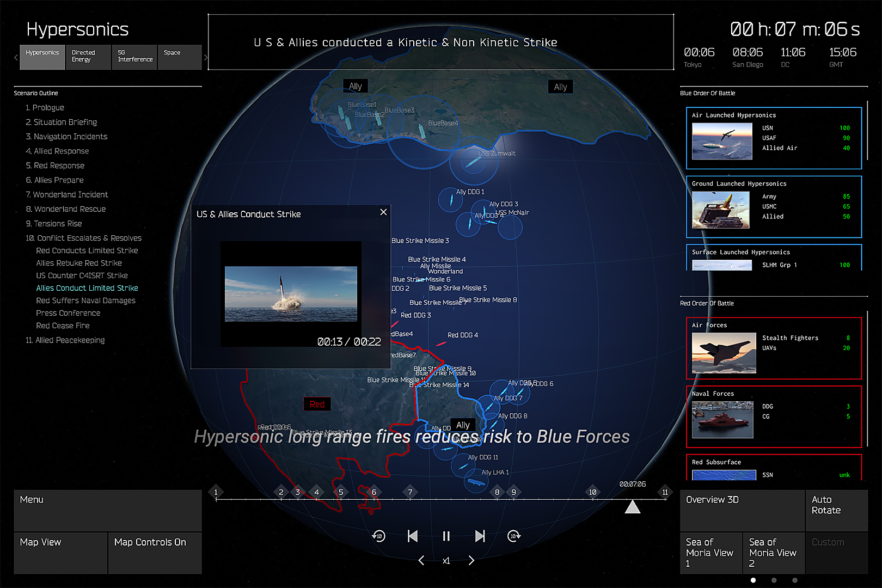Open the 5G Interference tab
The height and width of the screenshot is (588, 882).
tap(134, 57)
